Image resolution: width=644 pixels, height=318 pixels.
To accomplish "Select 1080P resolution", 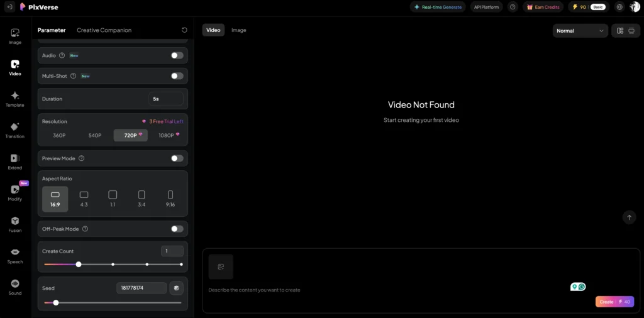I will [x=166, y=135].
